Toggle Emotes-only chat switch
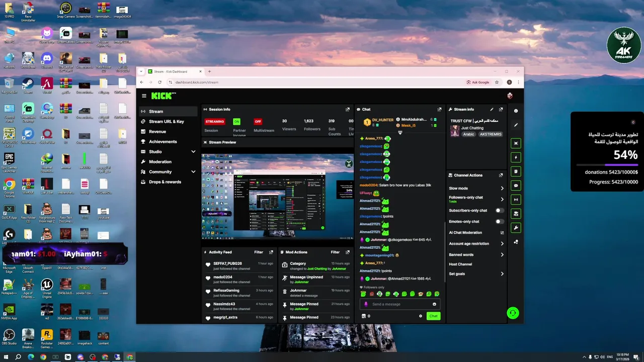Viewport: 644px width, 362px height. tap(499, 222)
